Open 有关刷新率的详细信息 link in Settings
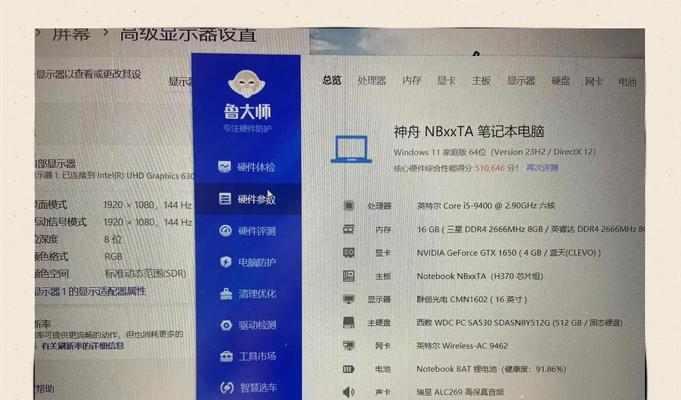The width and height of the screenshot is (681, 400). [83, 346]
